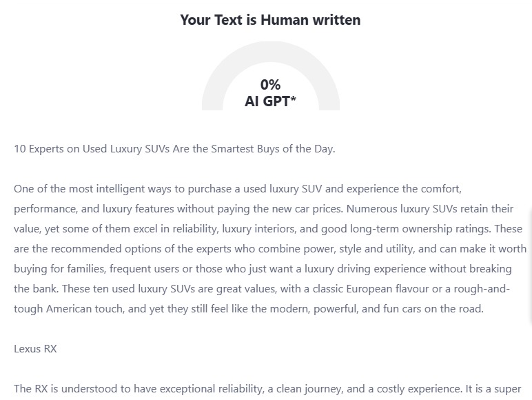
Task: Click the "Lexus RX" subheading
Action: pyautogui.click(x=35, y=348)
